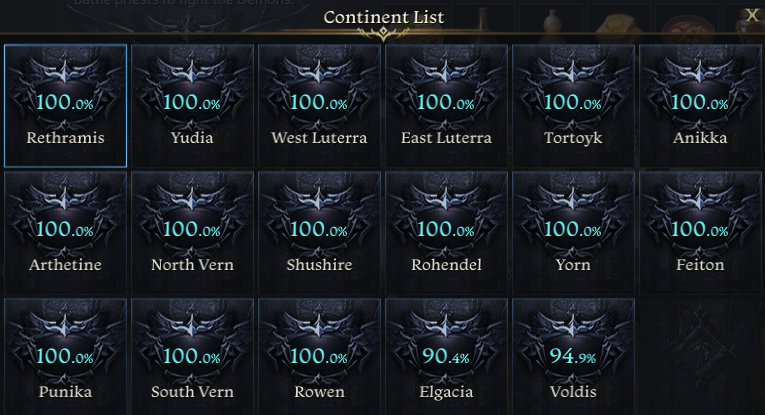Pick the Anikka continent emblem
765x415 pixels.
coord(700,106)
